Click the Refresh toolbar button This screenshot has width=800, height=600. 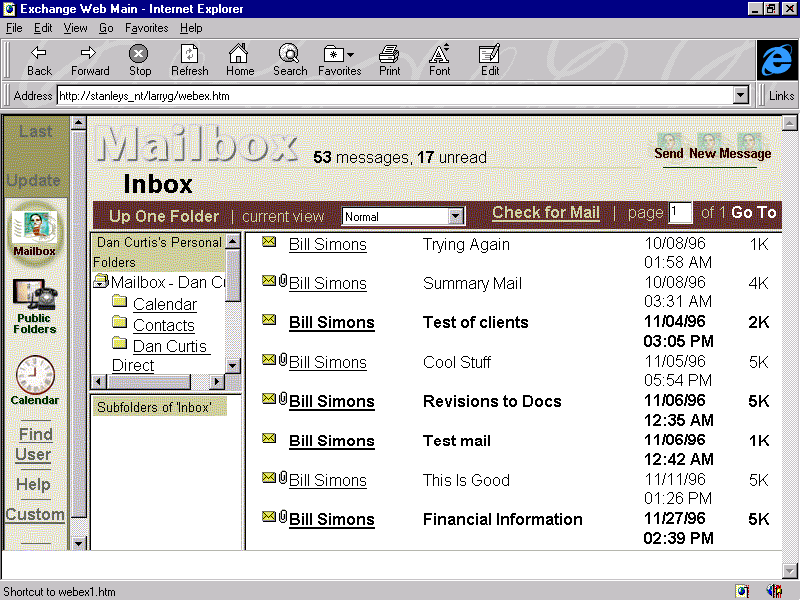tap(189, 60)
